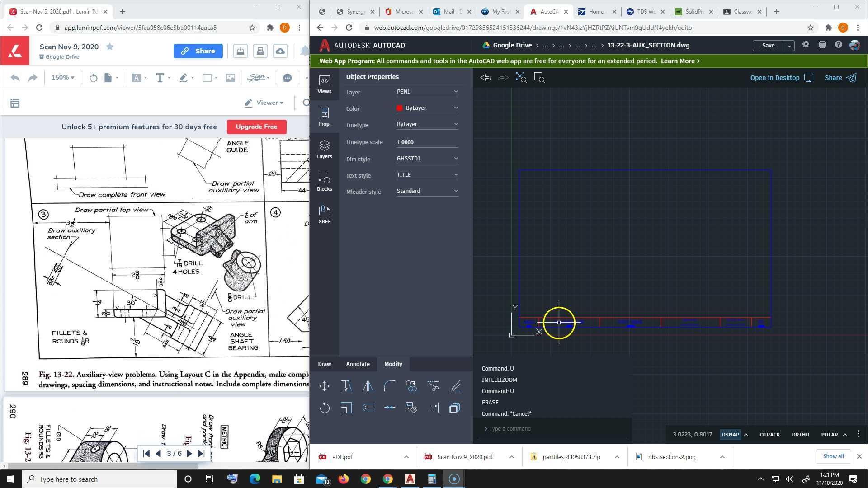Open the Blocks side panel

point(324,182)
